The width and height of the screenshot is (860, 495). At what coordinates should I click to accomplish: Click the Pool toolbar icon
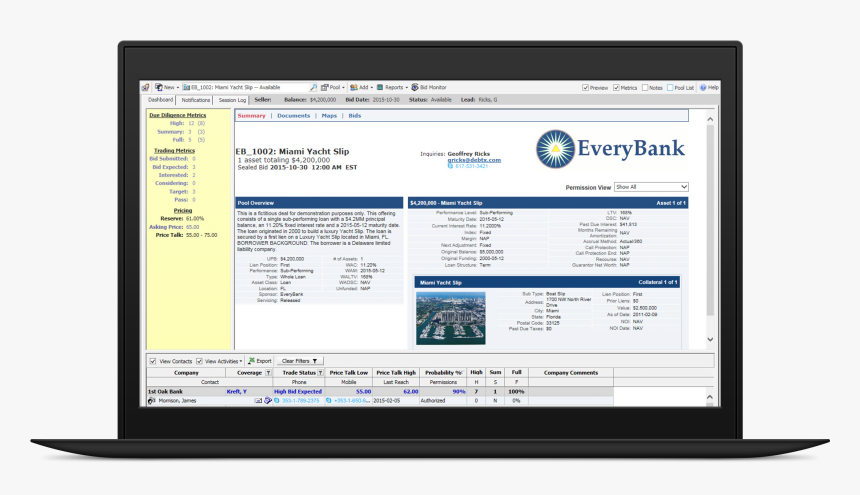pyautogui.click(x=325, y=87)
